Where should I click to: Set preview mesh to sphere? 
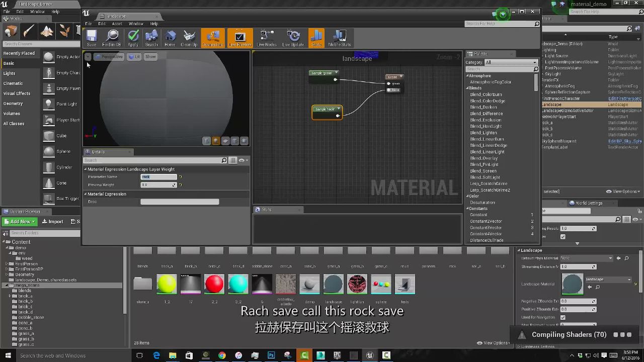(216, 141)
